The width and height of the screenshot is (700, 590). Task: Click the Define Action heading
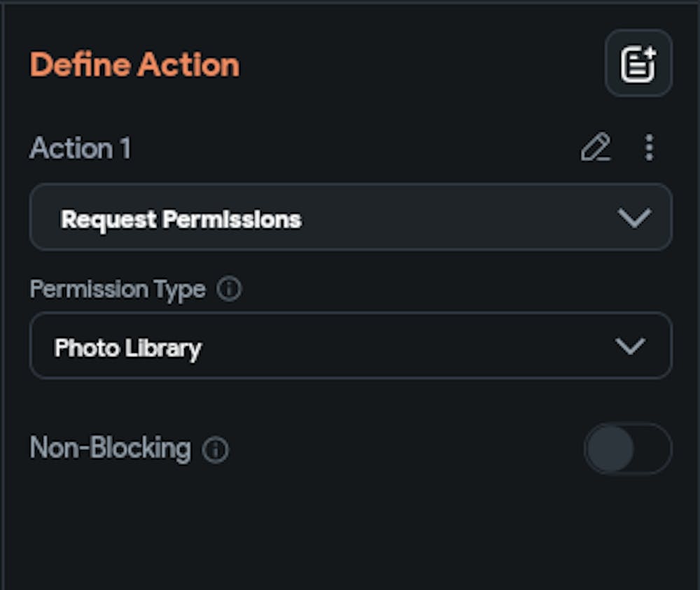135,64
